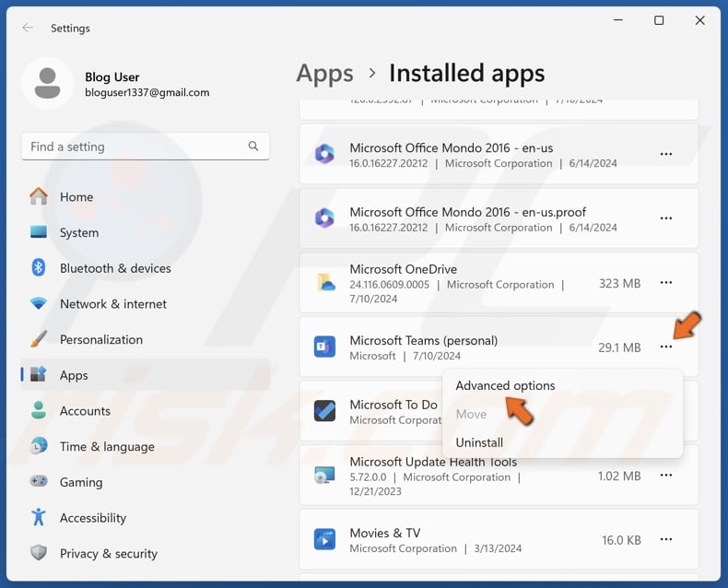
Task: Open Accessibility settings
Action: 146,517
